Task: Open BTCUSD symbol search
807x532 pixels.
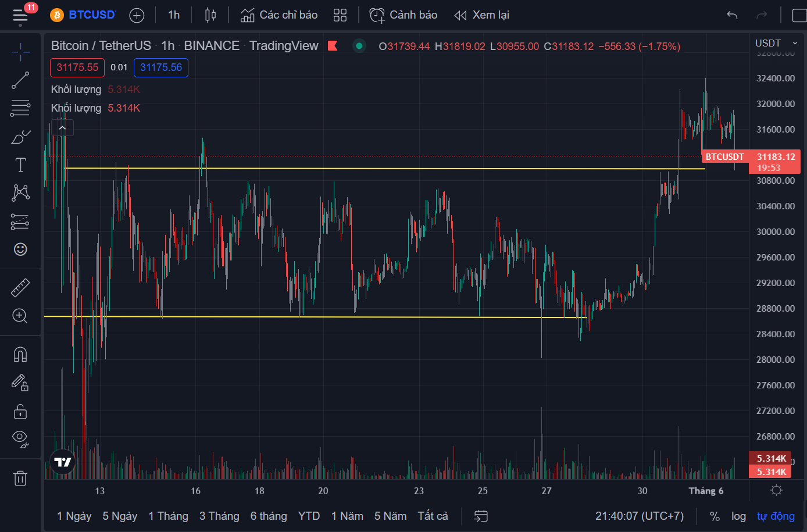Action: coord(83,15)
